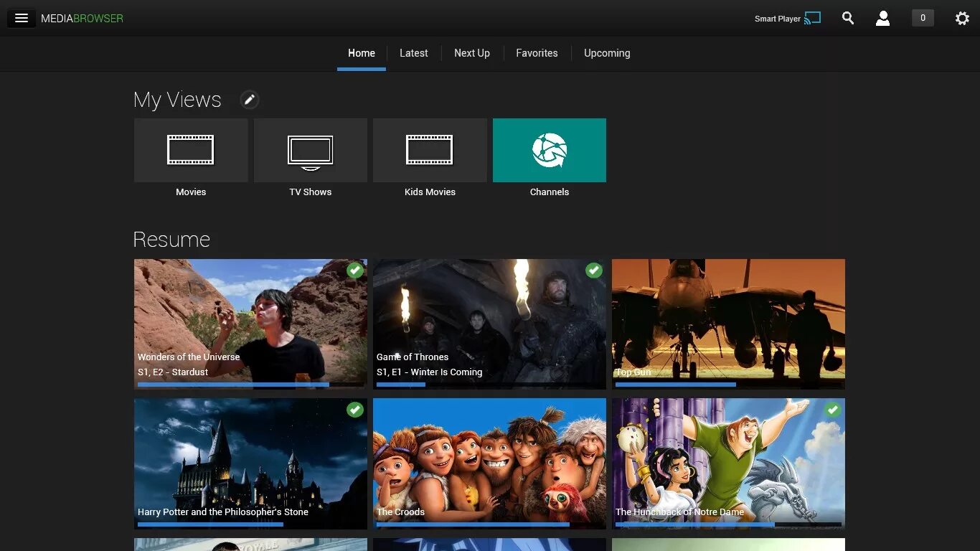Open the Kids Movies view tile

coord(430,150)
